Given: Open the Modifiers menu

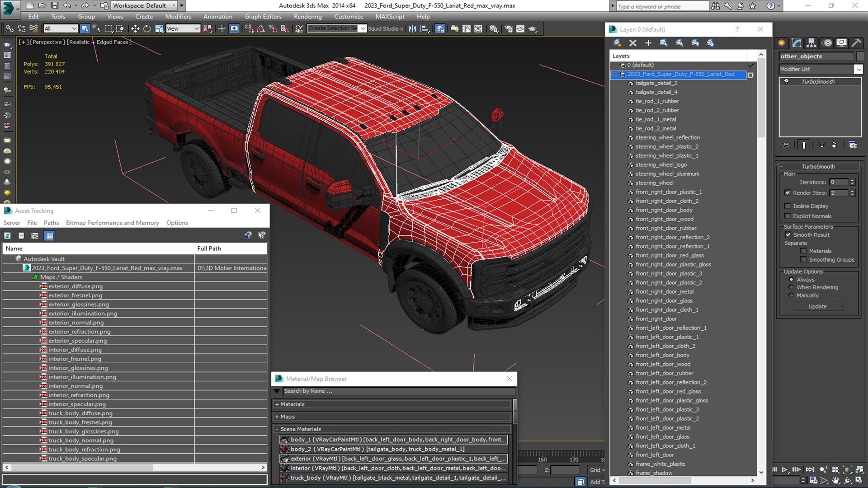Looking at the screenshot, I should tap(178, 17).
